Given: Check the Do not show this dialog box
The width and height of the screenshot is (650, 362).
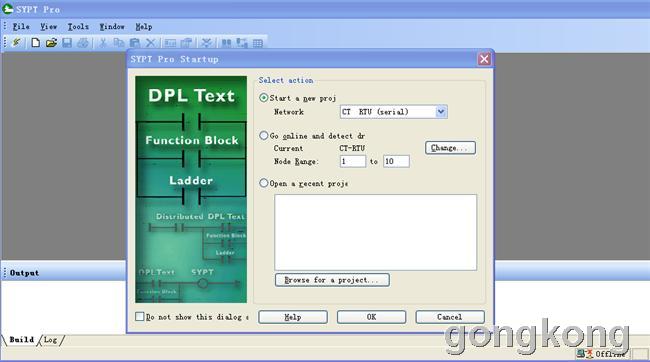Looking at the screenshot, I should tap(140, 316).
